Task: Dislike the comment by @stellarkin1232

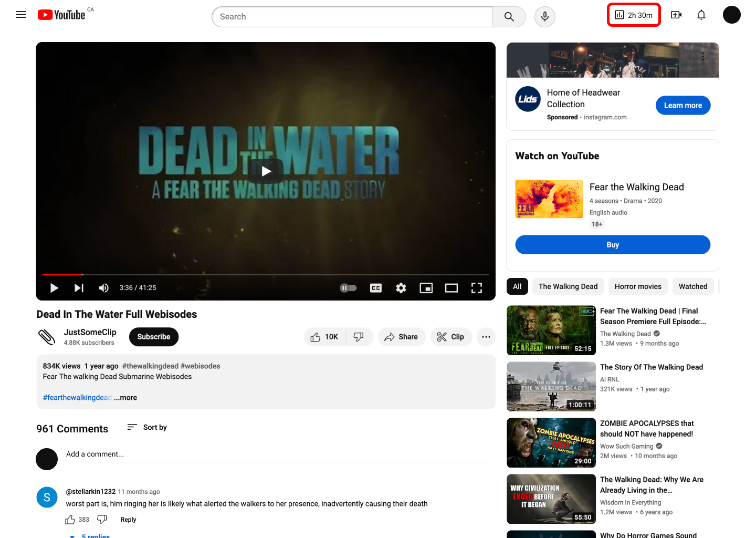Action: pos(102,520)
